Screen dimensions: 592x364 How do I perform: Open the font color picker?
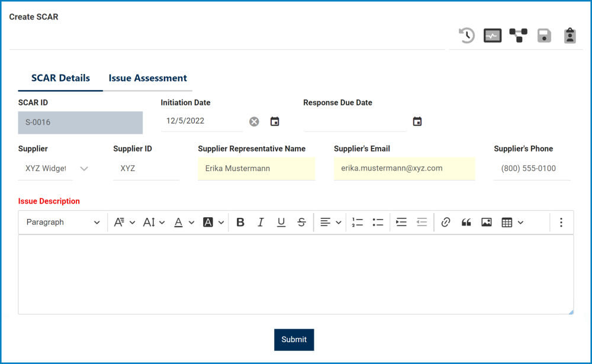(184, 222)
